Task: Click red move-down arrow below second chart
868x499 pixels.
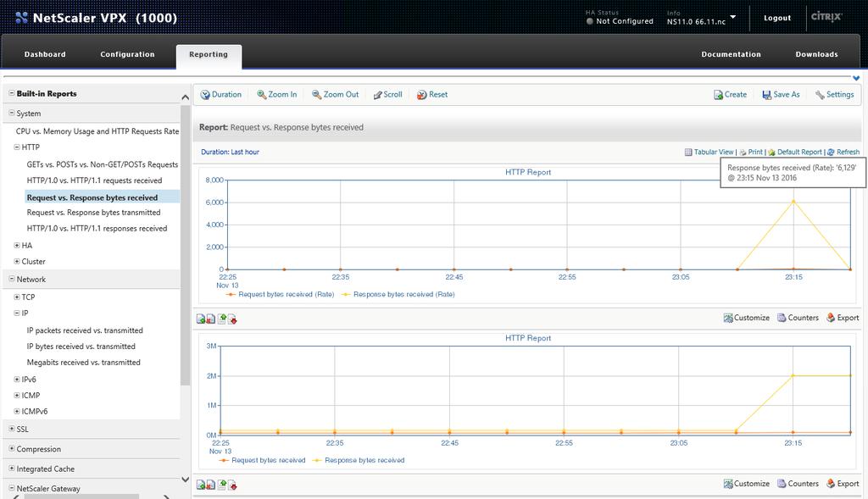Action: point(232,485)
